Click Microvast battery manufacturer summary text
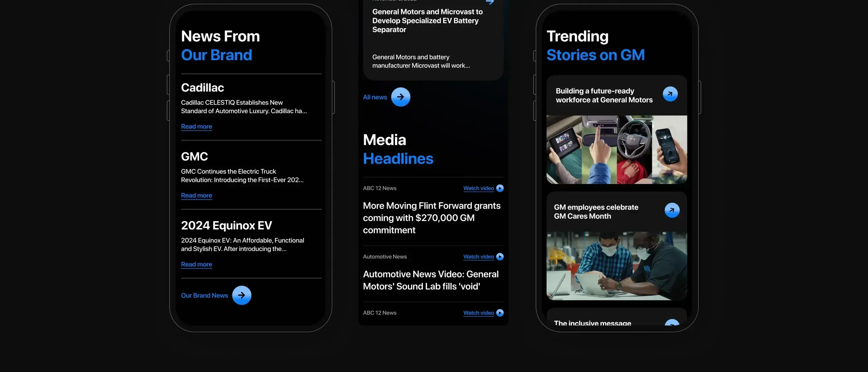Viewport: 868px width, 372px height. (x=421, y=61)
